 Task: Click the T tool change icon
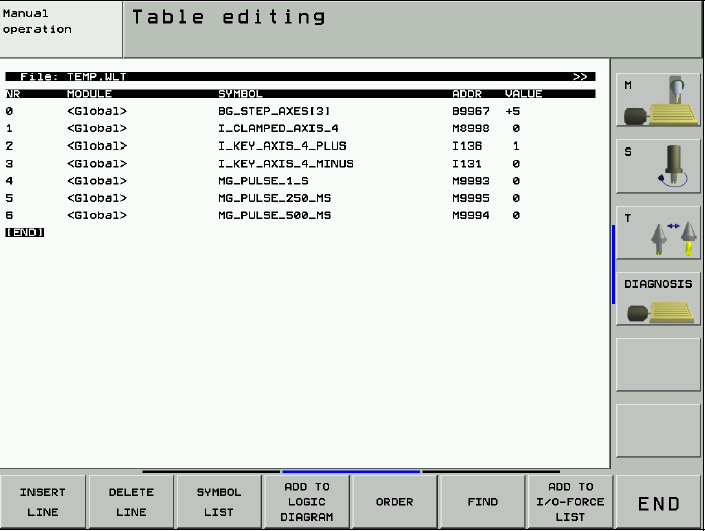click(658, 238)
